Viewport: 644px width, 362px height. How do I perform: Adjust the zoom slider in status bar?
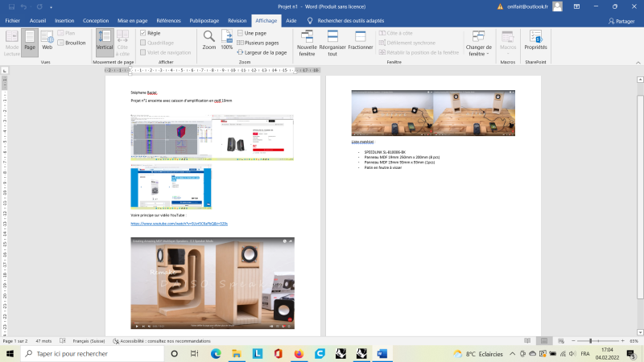pyautogui.click(x=590, y=341)
